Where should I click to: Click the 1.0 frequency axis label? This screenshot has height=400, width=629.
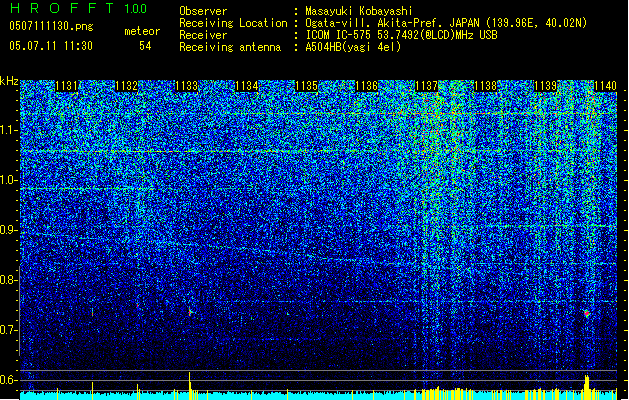[x=9, y=181]
